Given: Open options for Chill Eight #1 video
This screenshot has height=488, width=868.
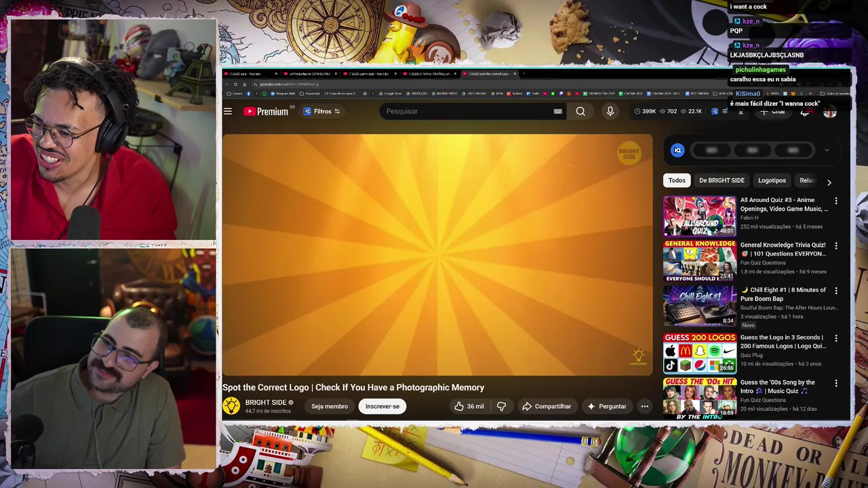Looking at the screenshot, I should 836,291.
